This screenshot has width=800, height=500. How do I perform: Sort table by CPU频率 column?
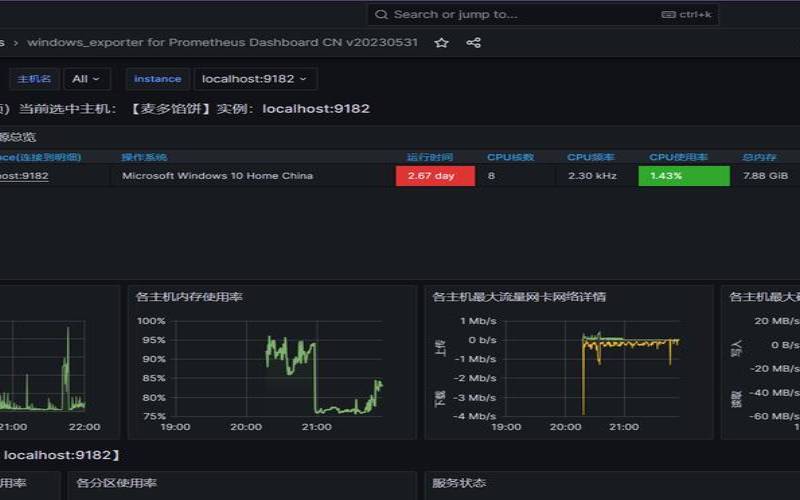coord(591,157)
